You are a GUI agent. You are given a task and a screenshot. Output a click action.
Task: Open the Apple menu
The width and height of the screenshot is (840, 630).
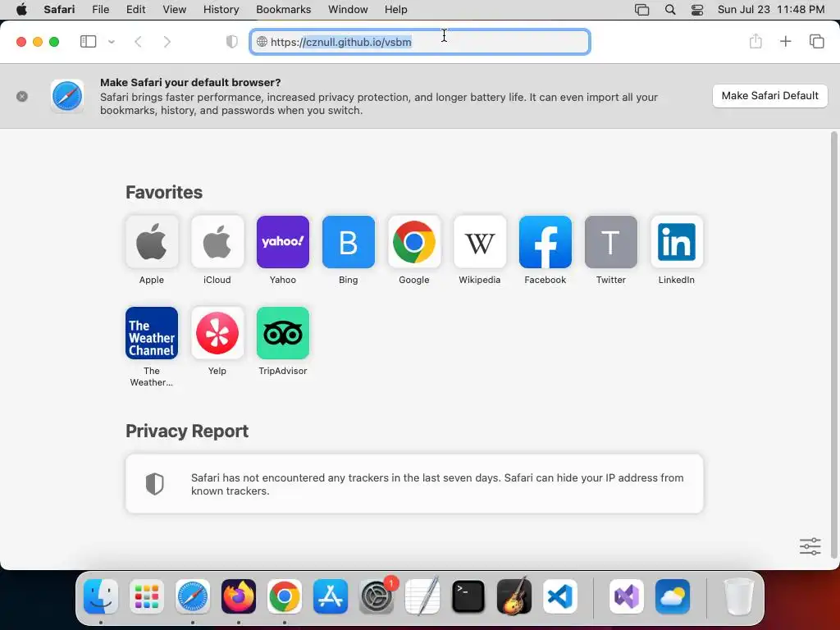coord(21,9)
